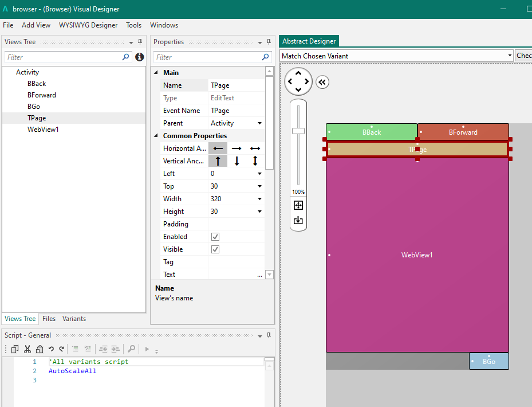Click the info icon beside Views Tree filter

pyautogui.click(x=139, y=57)
